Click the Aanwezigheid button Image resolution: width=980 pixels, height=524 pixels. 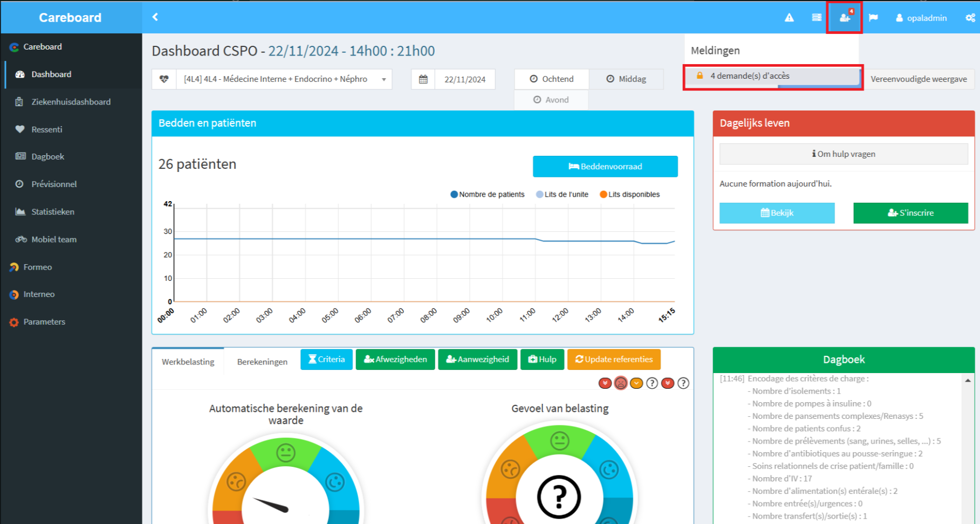click(477, 360)
